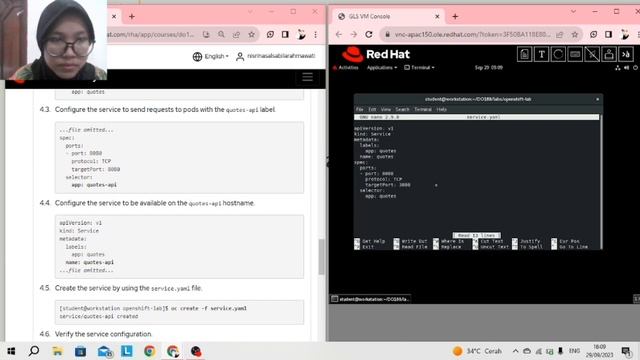Click 'app: quotes-api' selector line in course code
The height and width of the screenshot is (360, 640).
coord(94,185)
